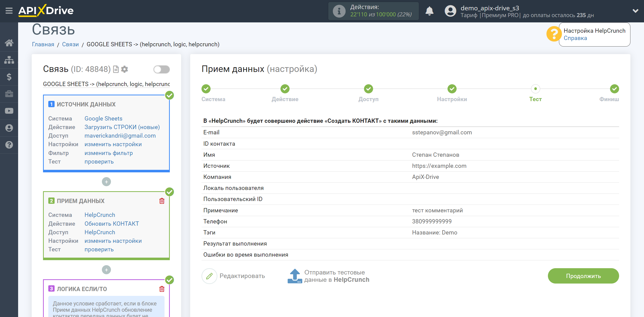Click the orange HelpCrunch help question icon

coord(554,34)
